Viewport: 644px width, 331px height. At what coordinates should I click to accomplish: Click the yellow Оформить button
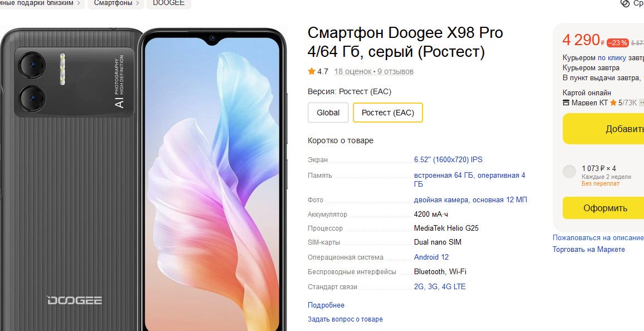[603, 208]
